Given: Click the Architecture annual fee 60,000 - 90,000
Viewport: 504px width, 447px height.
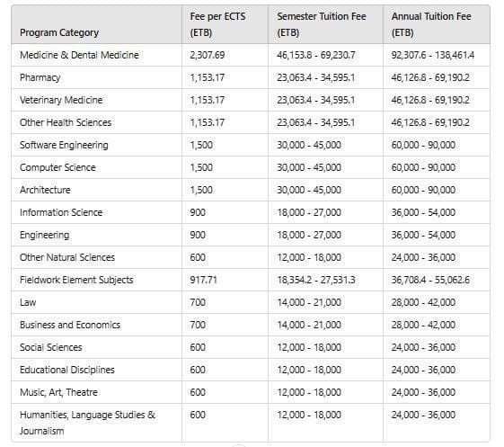Looking at the screenshot, I should (x=423, y=190).
